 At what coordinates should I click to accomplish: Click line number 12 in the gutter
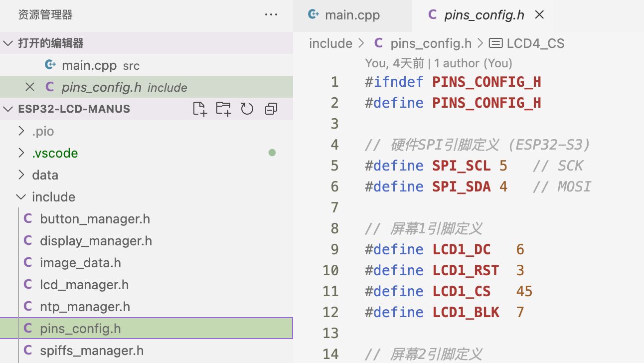(x=330, y=312)
